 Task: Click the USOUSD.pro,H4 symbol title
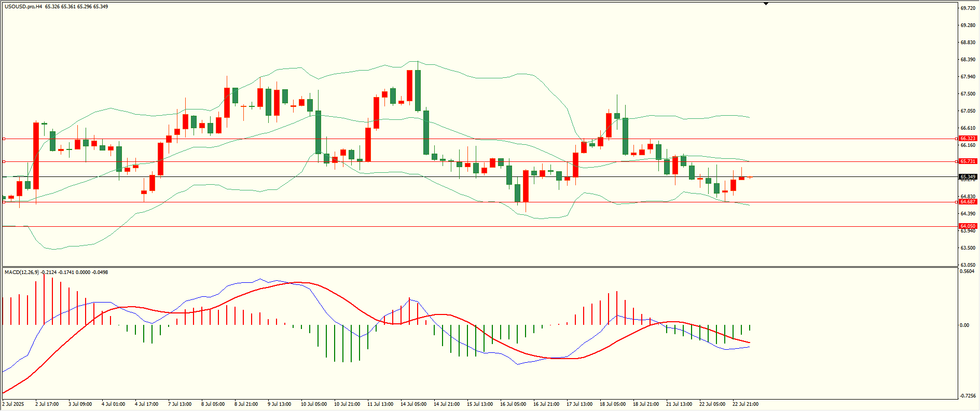coord(23,7)
